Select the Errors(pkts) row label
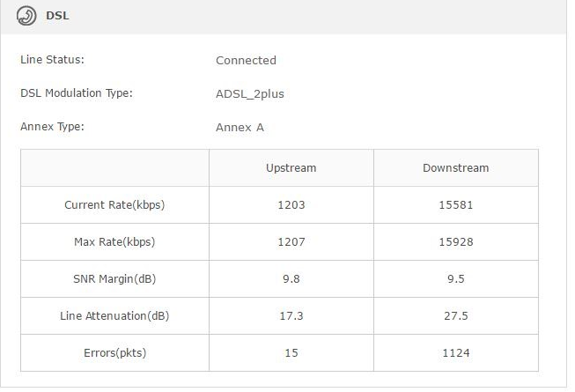Screen dimensions: 575x392 [x=114, y=353]
